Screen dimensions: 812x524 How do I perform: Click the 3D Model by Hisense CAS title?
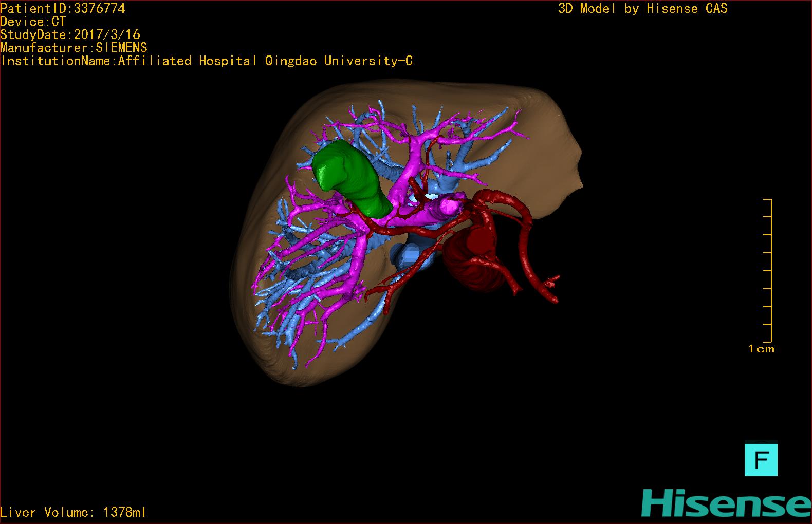click(643, 9)
